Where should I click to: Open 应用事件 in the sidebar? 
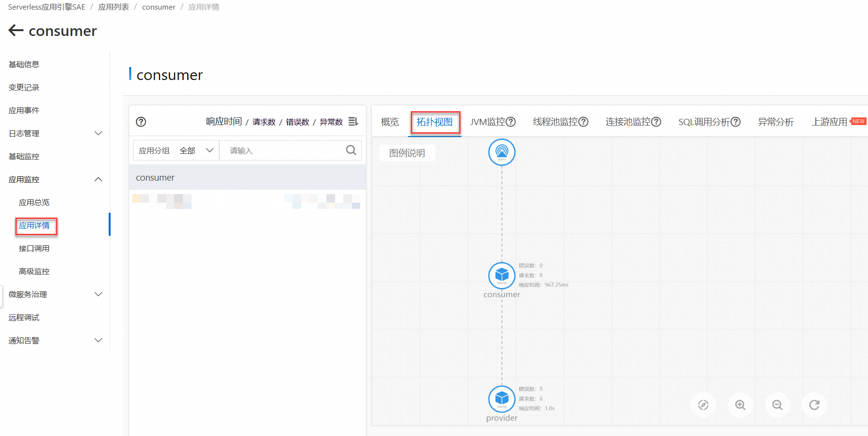click(24, 110)
